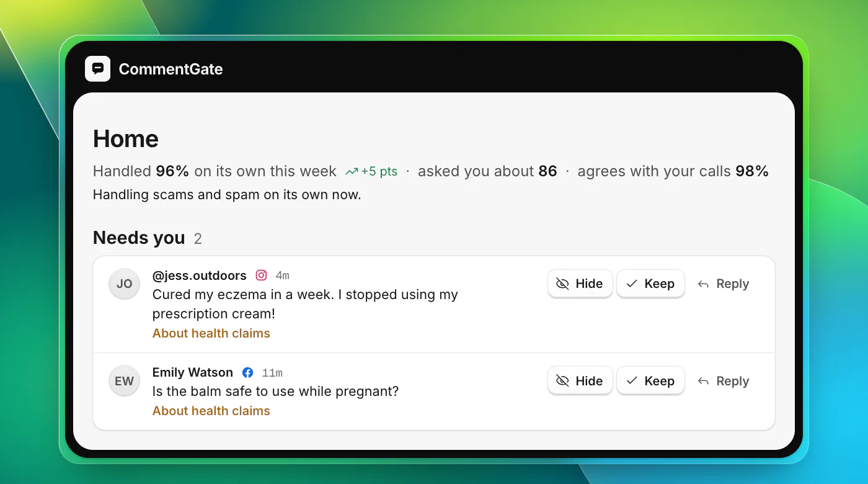Reply to Emily Watson's comment

click(x=723, y=381)
